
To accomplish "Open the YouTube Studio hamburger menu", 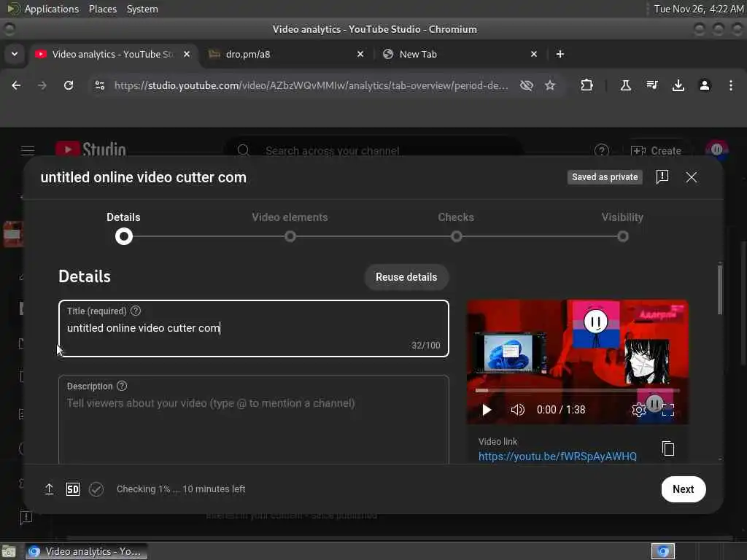I will pyautogui.click(x=28, y=150).
